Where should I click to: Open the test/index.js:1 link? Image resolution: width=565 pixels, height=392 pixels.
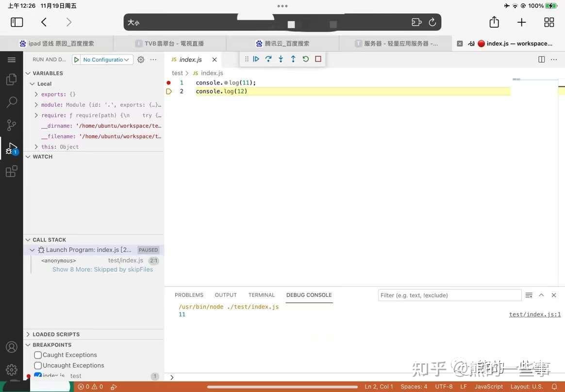tap(534, 314)
